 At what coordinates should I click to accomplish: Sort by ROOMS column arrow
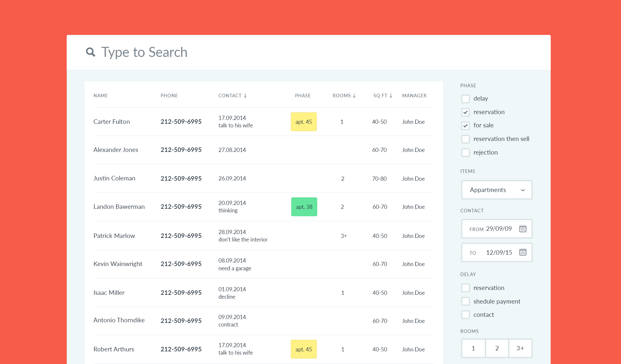tap(354, 96)
